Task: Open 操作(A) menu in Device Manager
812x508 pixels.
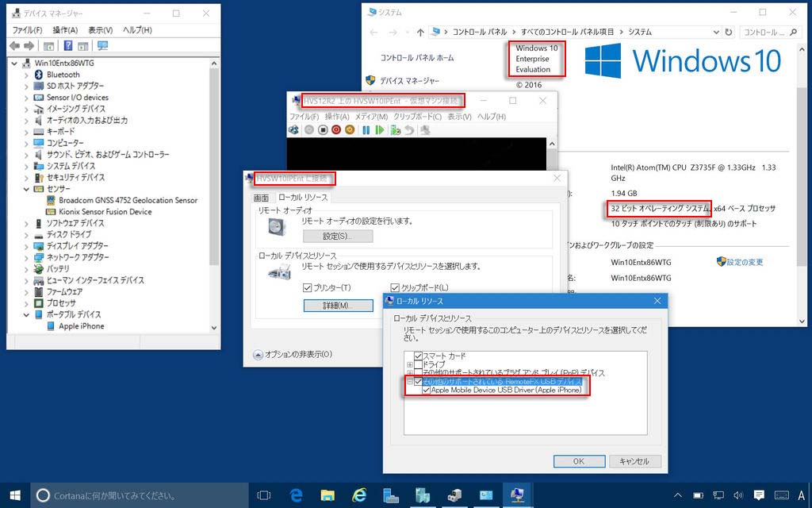Action: pyautogui.click(x=65, y=30)
